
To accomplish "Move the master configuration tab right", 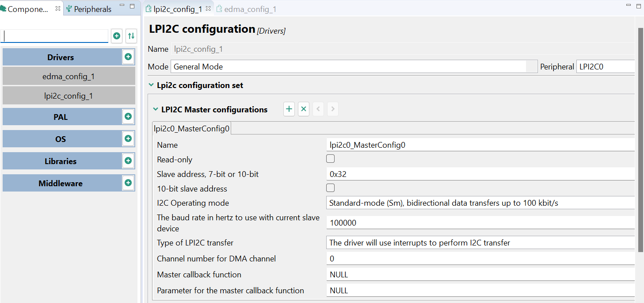I will (333, 109).
